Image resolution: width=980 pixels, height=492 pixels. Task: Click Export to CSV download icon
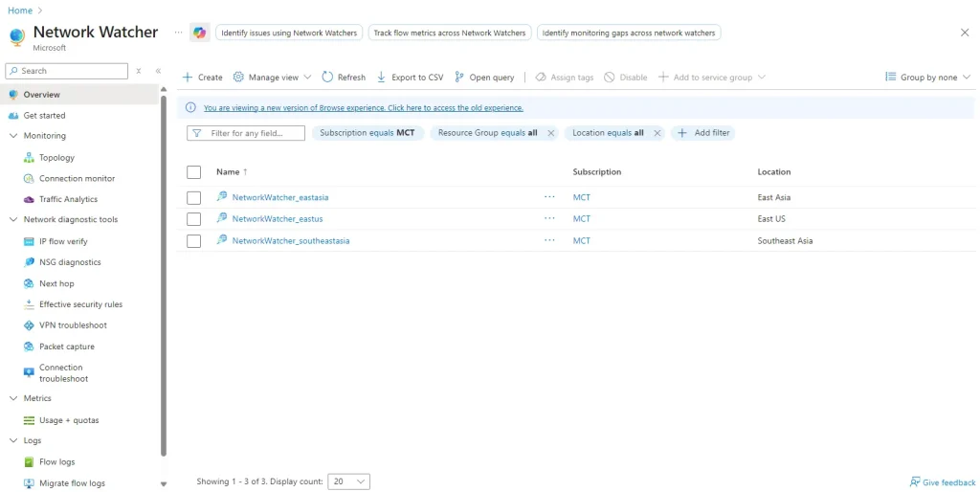pyautogui.click(x=382, y=78)
